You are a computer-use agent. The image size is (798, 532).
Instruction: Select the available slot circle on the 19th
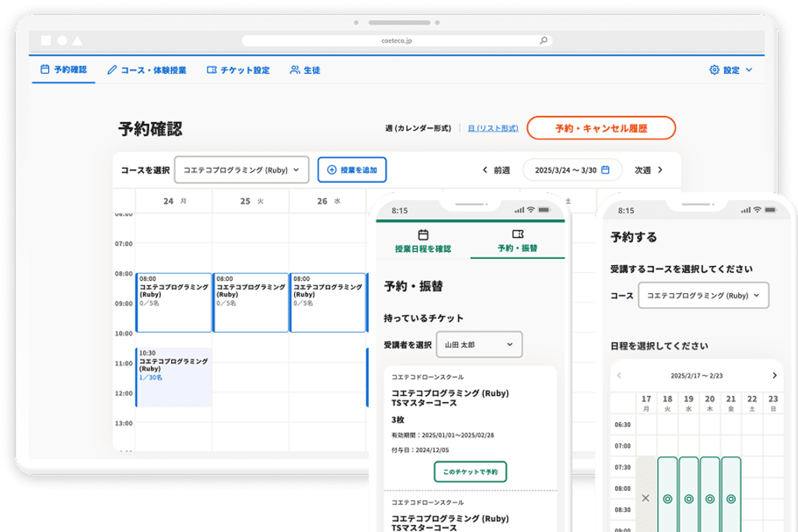click(688, 499)
